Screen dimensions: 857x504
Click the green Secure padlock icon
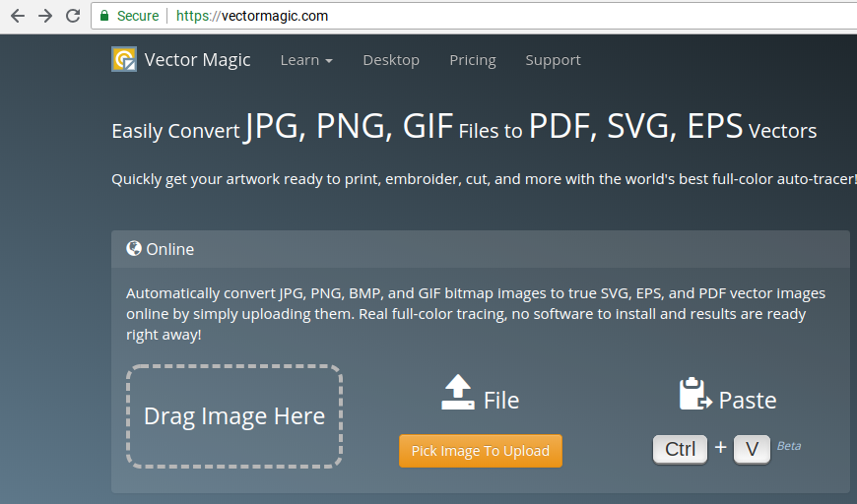[105, 16]
